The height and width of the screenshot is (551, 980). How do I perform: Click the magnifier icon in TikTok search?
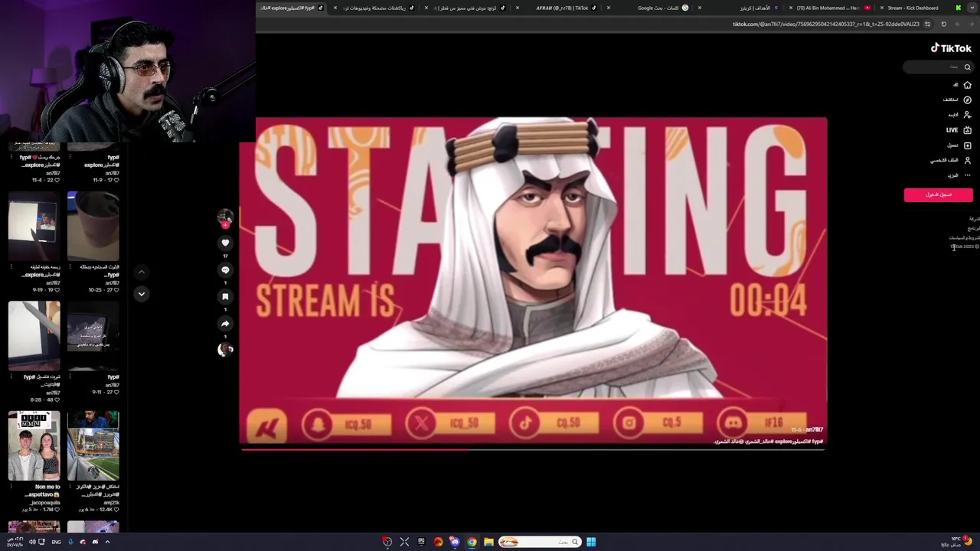[x=967, y=67]
